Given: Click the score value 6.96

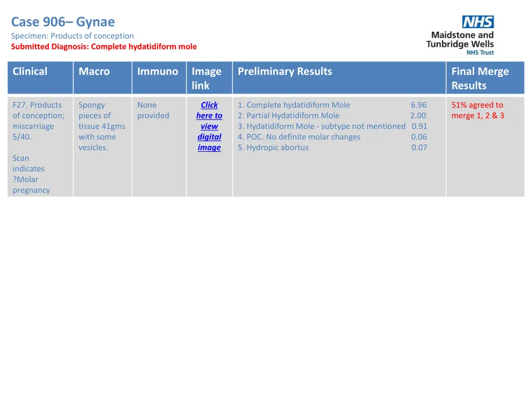Looking at the screenshot, I should (419, 105).
